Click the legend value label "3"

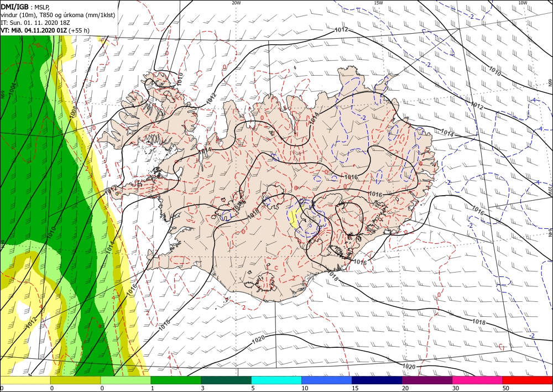[202, 388]
